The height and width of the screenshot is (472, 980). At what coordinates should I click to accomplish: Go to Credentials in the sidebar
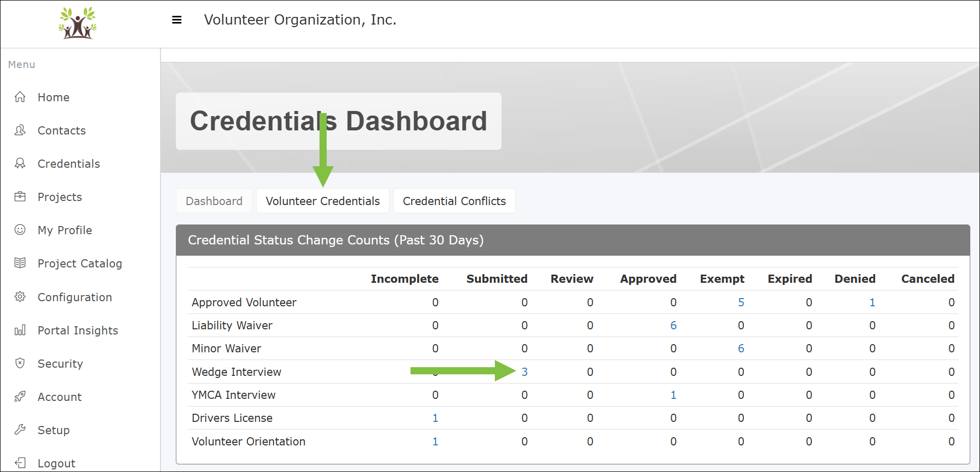(69, 164)
